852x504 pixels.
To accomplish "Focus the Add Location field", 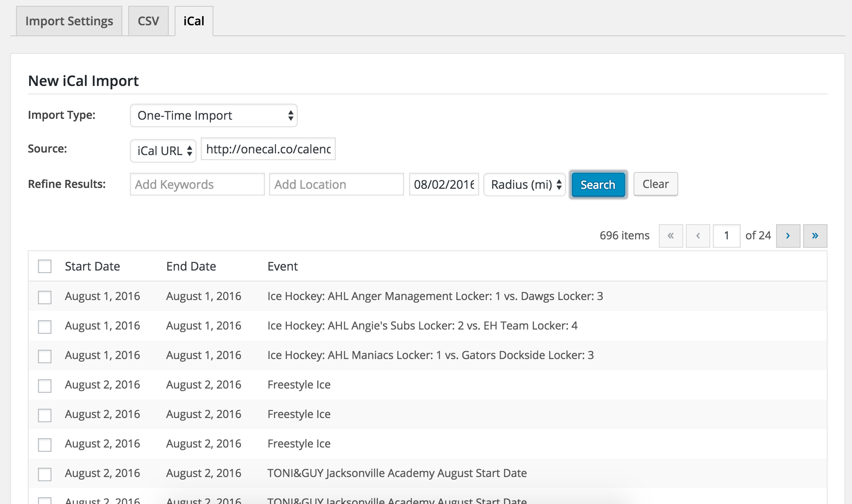I will click(336, 185).
